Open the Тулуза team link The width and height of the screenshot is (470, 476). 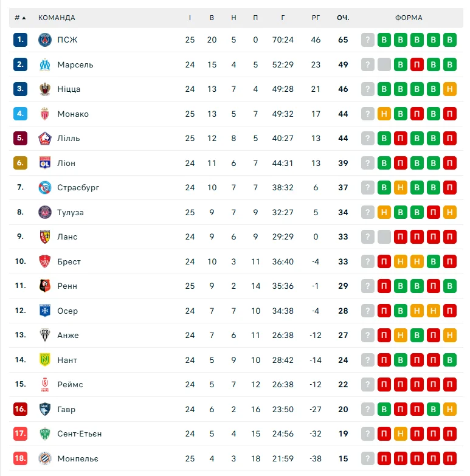point(71,213)
